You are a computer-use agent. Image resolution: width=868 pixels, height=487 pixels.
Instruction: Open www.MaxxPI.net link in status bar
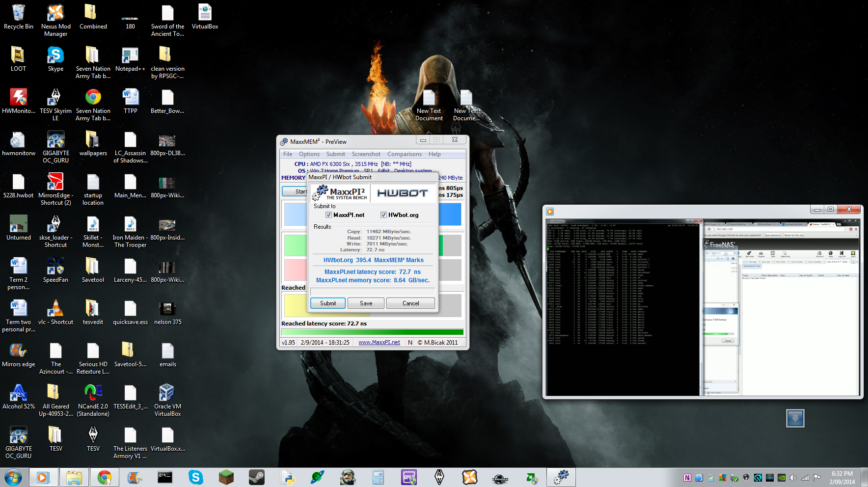pos(379,343)
